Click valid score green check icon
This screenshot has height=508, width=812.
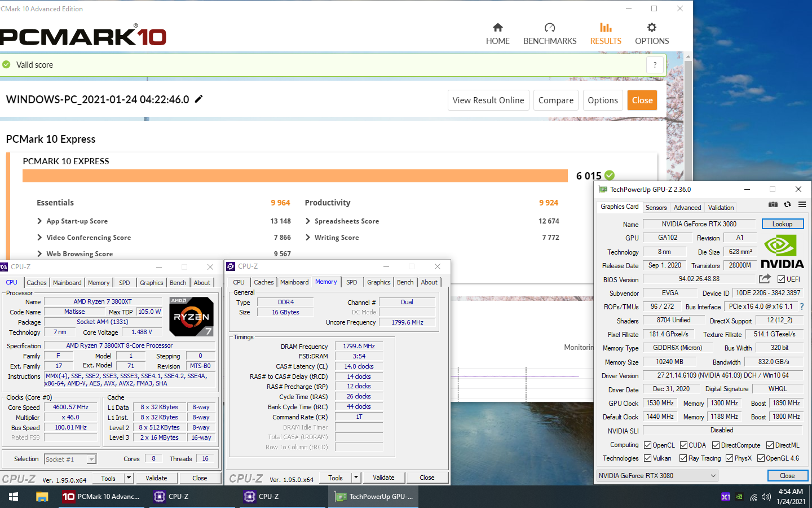pyautogui.click(x=6, y=65)
